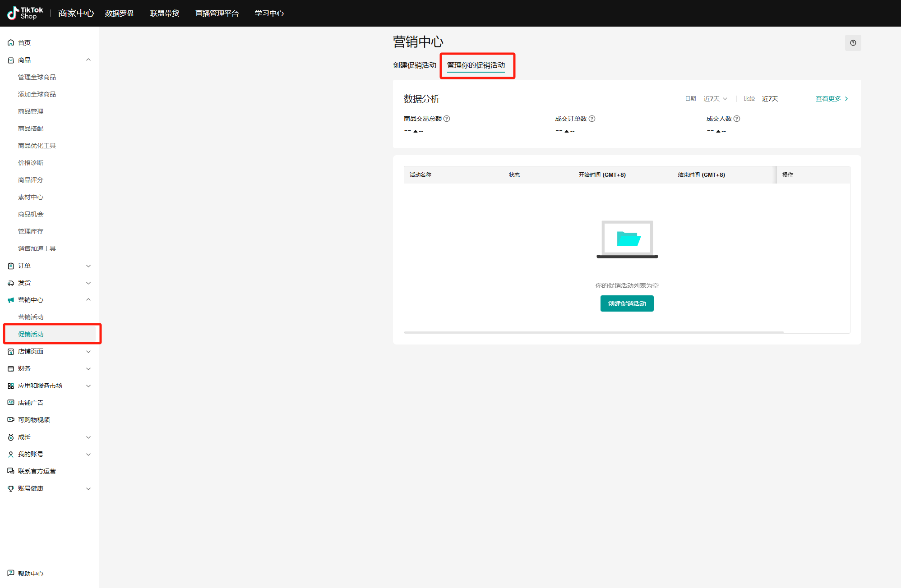Collapse the 商品 sidebar section

click(x=88, y=60)
